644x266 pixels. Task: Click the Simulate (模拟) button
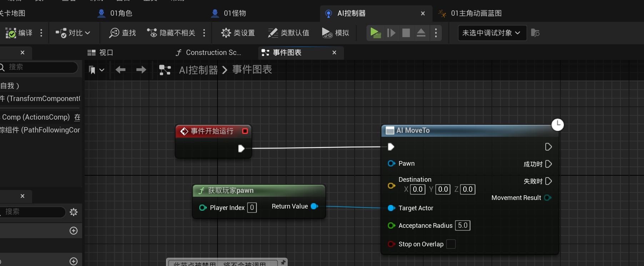click(x=335, y=33)
